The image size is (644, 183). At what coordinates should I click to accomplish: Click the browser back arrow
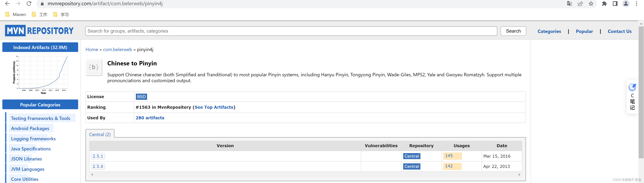click(7, 4)
